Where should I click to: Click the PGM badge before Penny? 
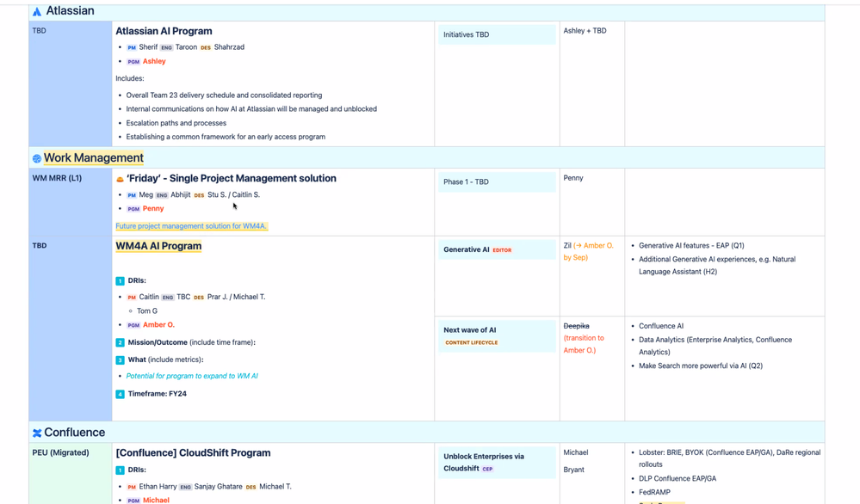[x=133, y=209]
